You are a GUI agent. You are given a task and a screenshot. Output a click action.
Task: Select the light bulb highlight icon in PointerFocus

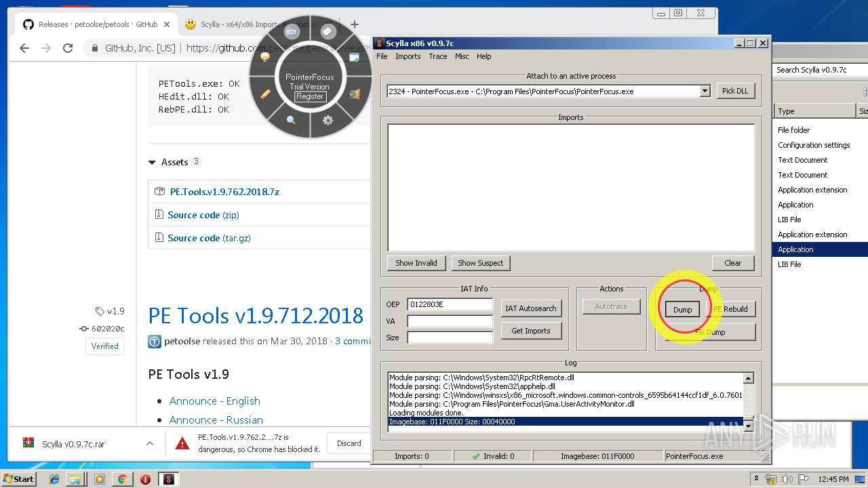pos(266,58)
